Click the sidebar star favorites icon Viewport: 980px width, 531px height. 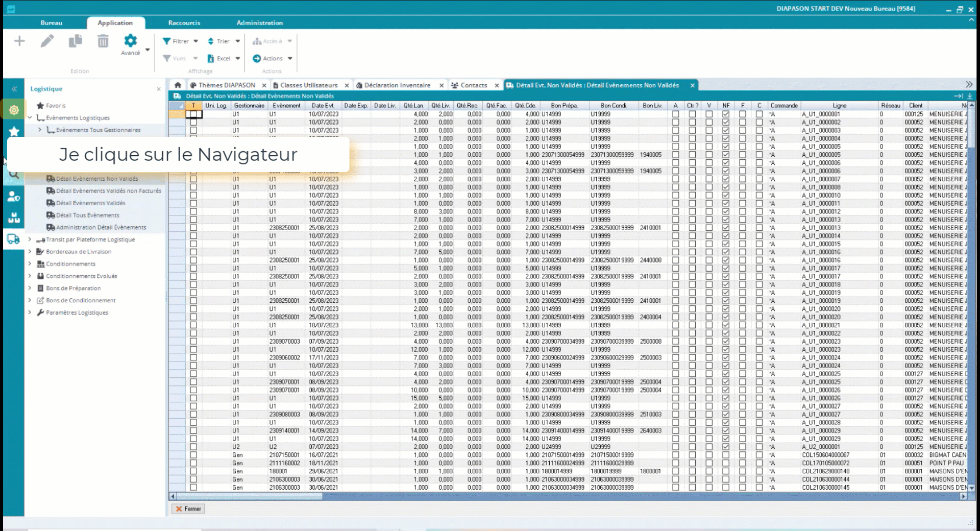point(14,131)
